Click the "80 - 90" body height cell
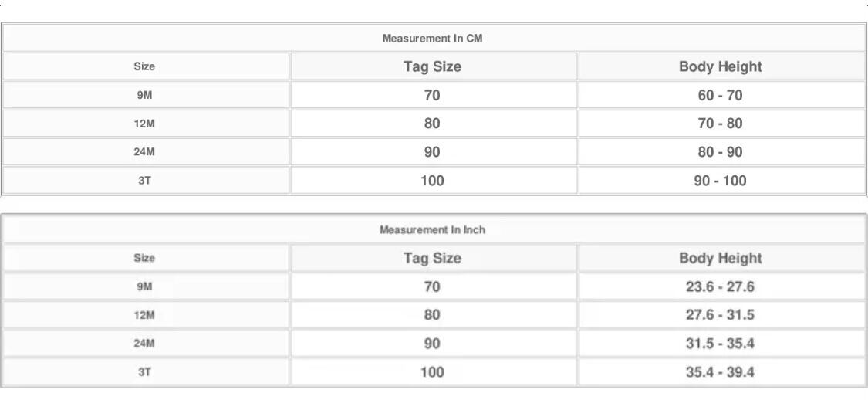This screenshot has width=868, height=400. (720, 152)
